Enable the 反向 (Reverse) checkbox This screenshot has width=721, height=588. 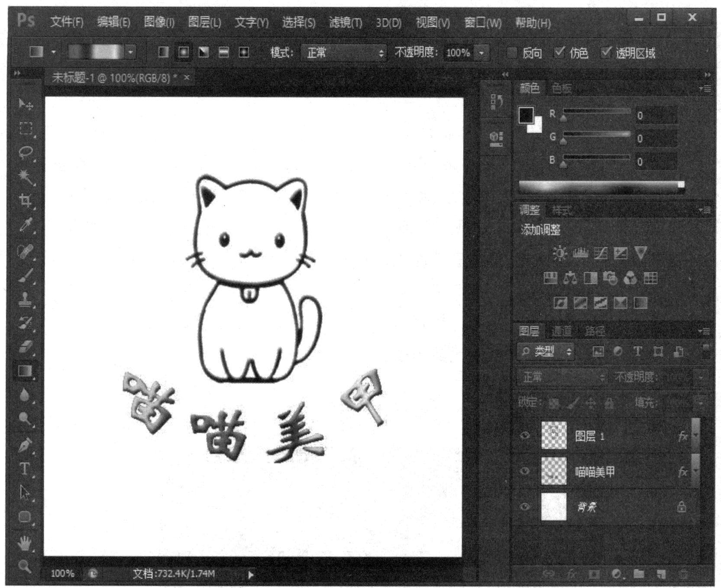point(512,53)
